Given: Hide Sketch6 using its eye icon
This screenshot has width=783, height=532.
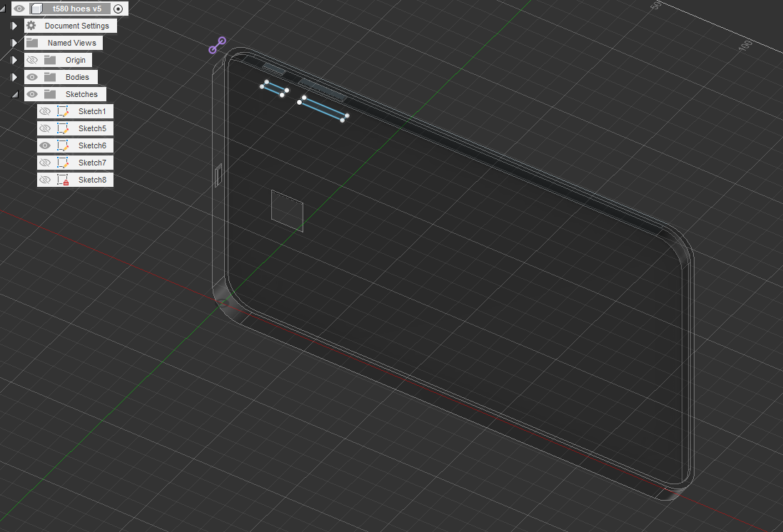Looking at the screenshot, I should 45,145.
